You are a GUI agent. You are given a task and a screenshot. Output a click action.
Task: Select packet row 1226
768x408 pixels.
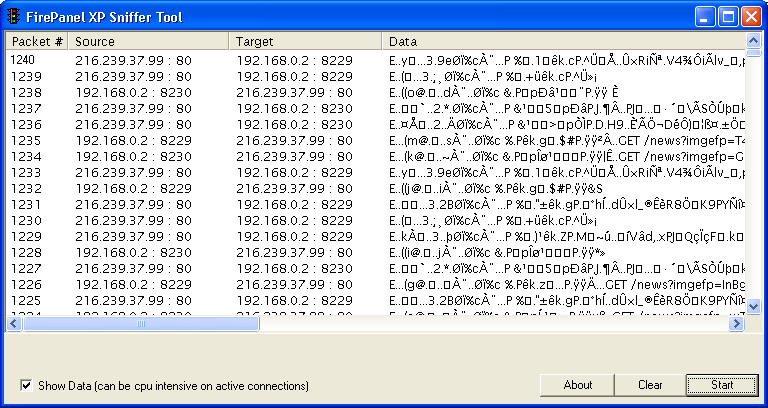pyautogui.click(x=376, y=285)
